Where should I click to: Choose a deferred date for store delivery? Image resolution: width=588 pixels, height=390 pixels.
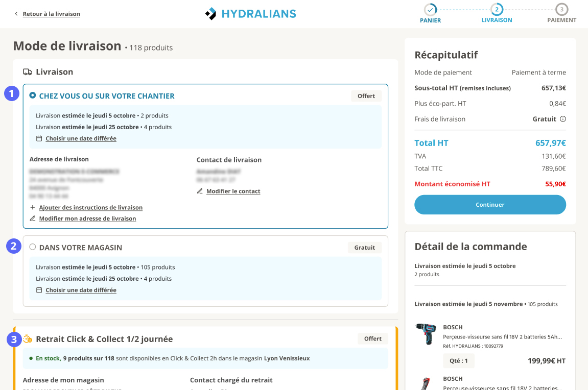point(81,290)
